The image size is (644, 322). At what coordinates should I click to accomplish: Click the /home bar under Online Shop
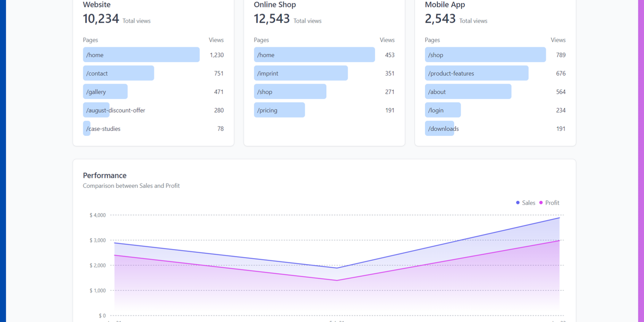314,54
